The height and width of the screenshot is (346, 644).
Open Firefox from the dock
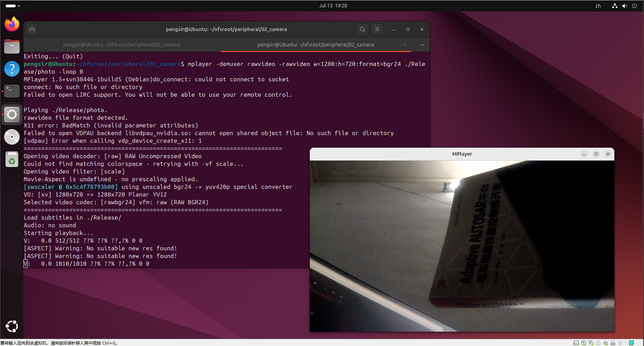pyautogui.click(x=12, y=24)
